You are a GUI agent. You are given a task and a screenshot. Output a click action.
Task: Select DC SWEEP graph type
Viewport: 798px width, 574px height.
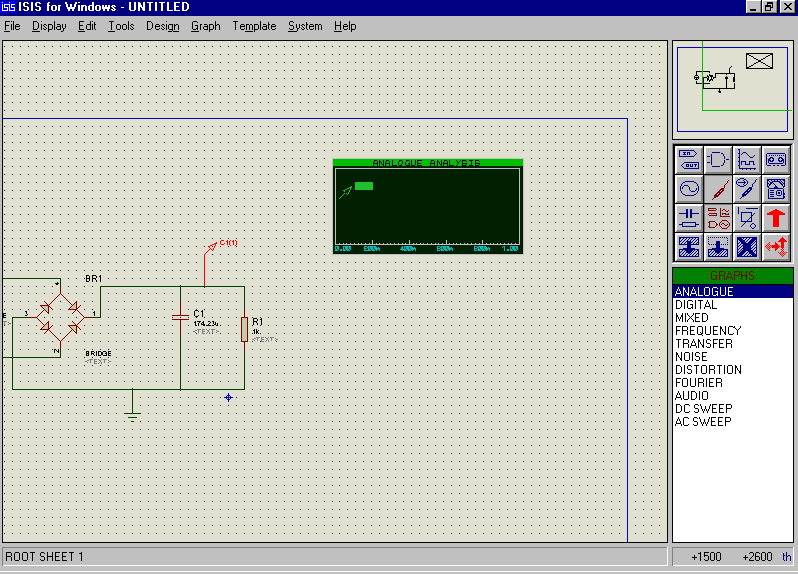pyautogui.click(x=703, y=409)
